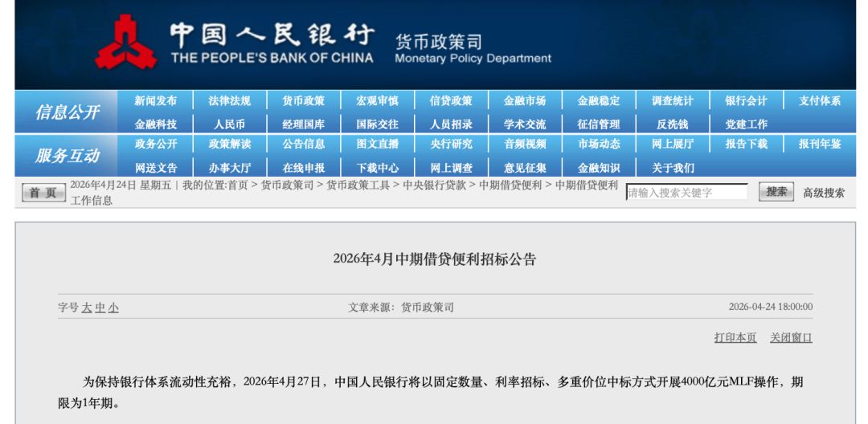The width and height of the screenshot is (868, 424).
Task: Open 政策解读 navigation link
Action: [230, 145]
